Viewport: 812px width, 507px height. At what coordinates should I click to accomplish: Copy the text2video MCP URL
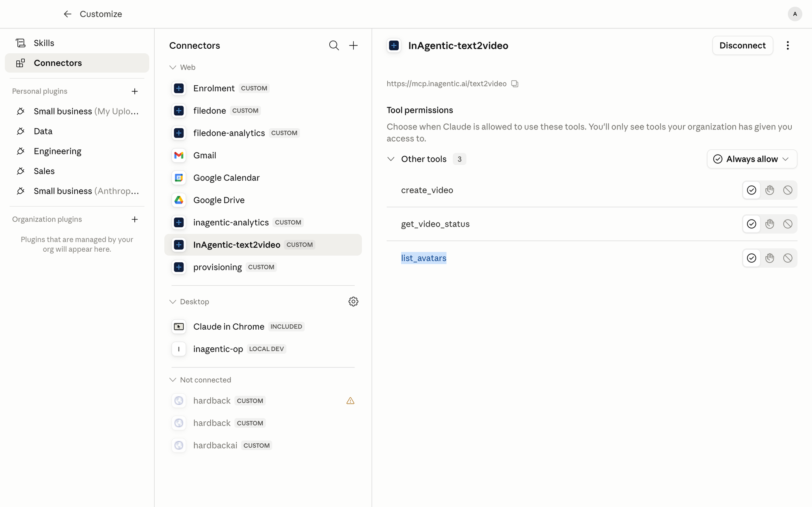click(515, 84)
